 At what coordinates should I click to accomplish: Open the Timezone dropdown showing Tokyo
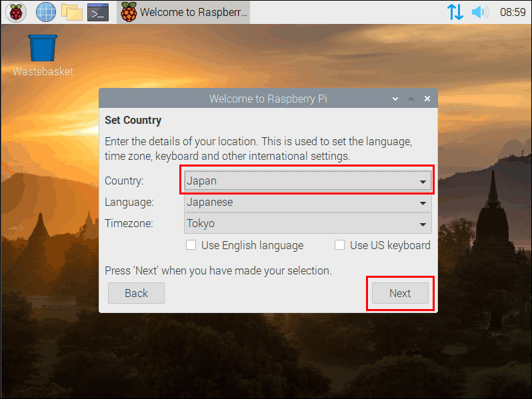coord(308,223)
